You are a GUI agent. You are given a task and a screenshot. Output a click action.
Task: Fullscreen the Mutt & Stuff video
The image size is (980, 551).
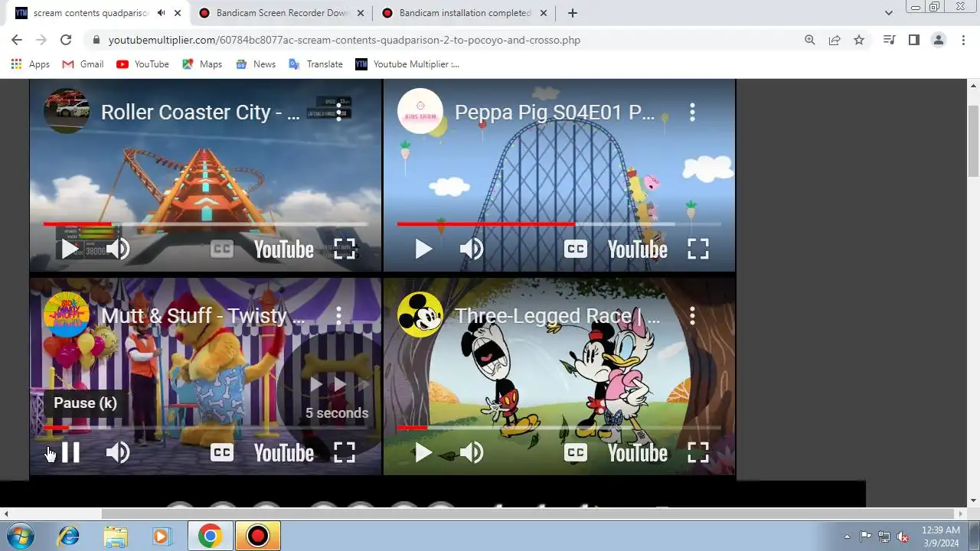coord(345,452)
